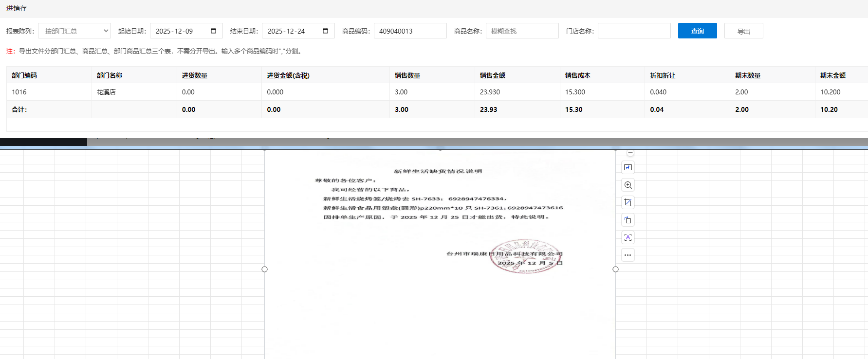Open calendar picker for 结束日期

[325, 31]
